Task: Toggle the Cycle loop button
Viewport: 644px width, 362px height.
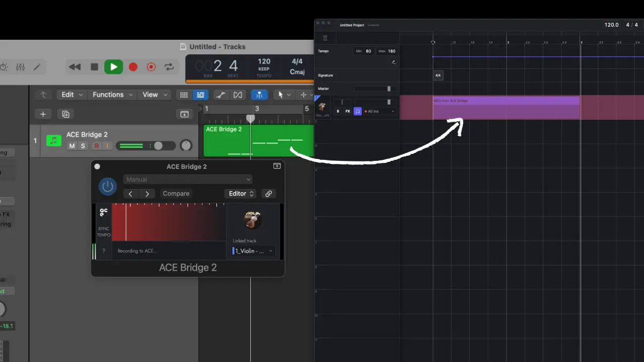Action: [170, 67]
